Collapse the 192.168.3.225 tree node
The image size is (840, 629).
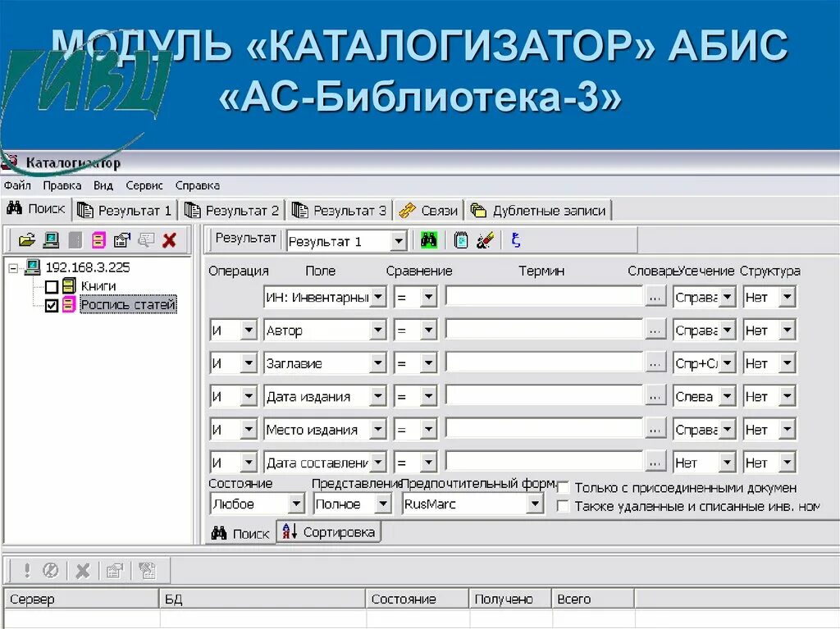tap(13, 268)
